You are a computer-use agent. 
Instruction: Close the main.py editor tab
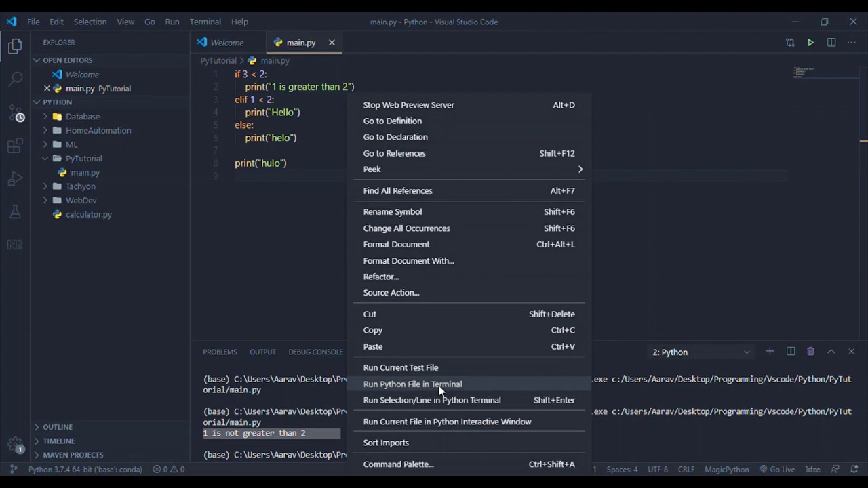[332, 43]
